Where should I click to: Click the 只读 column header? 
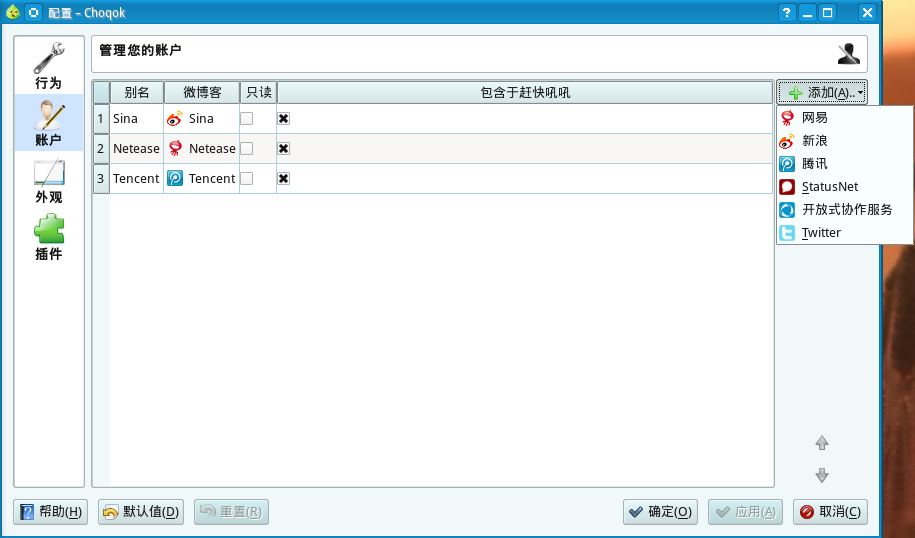coord(259,92)
